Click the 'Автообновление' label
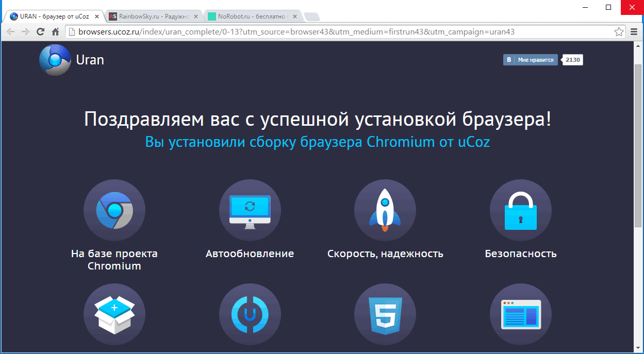This screenshot has width=644, height=354. [250, 254]
